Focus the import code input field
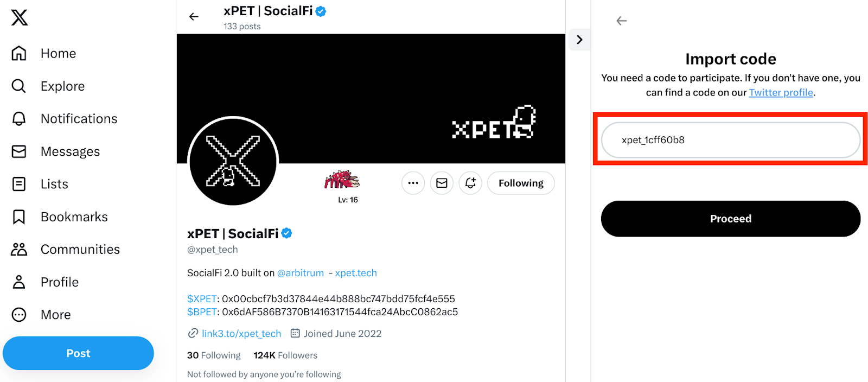Screen dimensions: 868x382 click(x=730, y=140)
